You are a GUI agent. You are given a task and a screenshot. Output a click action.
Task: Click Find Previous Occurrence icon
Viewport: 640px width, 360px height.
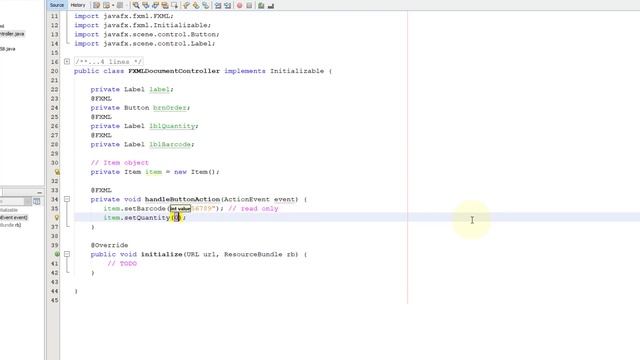(146, 5)
